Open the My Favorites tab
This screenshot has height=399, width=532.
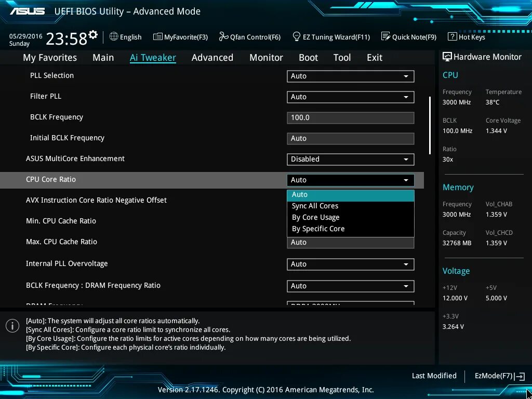[x=50, y=58]
